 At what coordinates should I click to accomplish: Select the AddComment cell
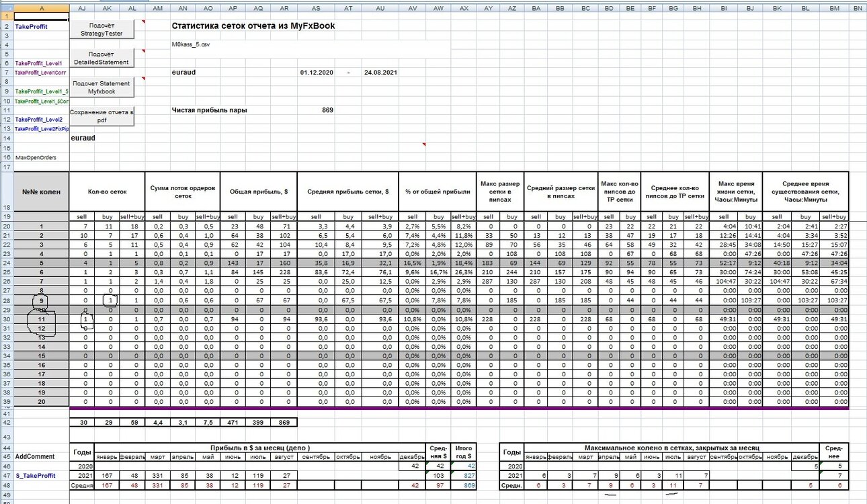[41, 456]
